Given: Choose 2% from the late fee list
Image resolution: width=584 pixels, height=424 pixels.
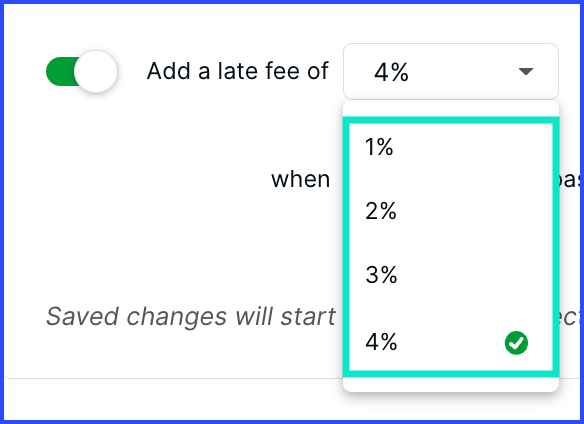Looking at the screenshot, I should click(x=451, y=211).
